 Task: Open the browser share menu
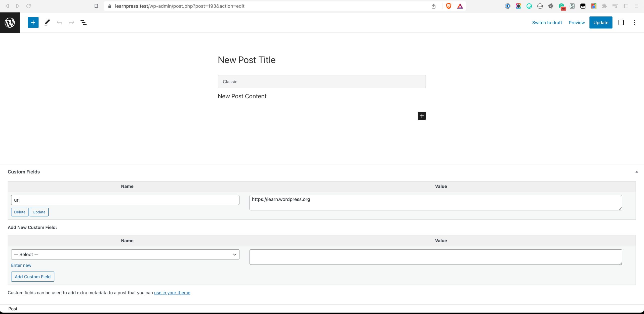coord(433,6)
